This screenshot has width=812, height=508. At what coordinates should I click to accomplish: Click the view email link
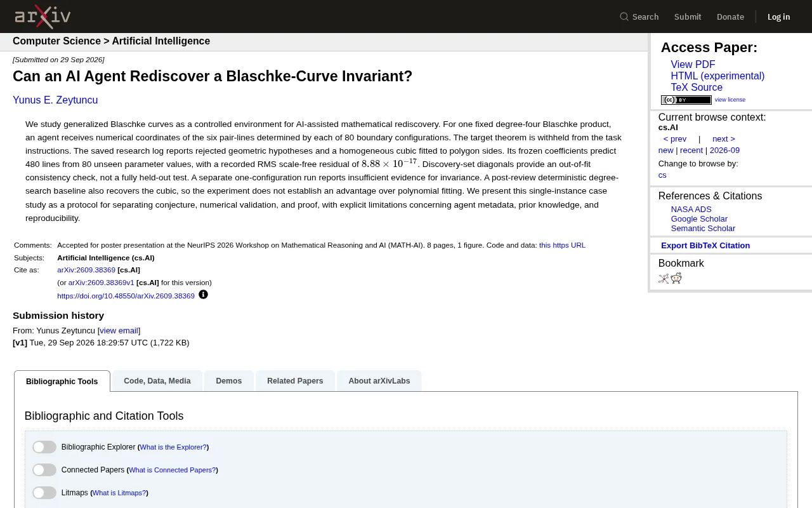pyautogui.click(x=119, y=331)
